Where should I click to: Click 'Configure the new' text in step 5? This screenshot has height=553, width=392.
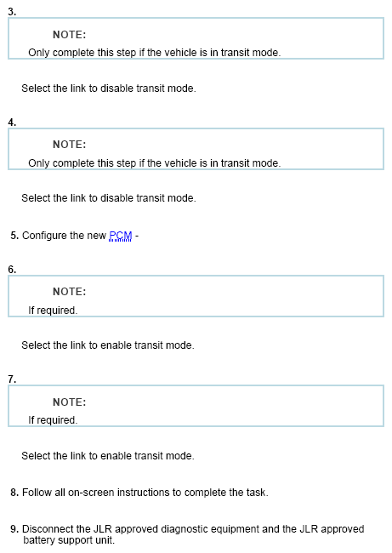(64, 236)
